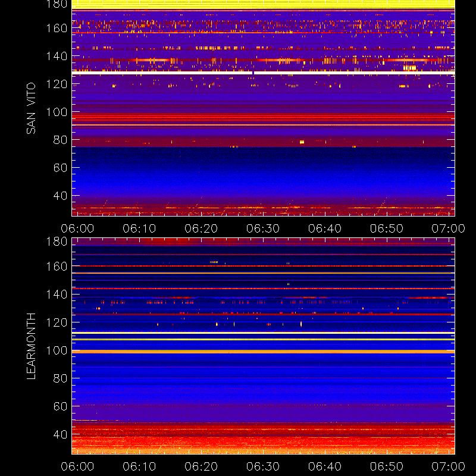Click the 80 frequency label on San Vito axis

[60, 140]
